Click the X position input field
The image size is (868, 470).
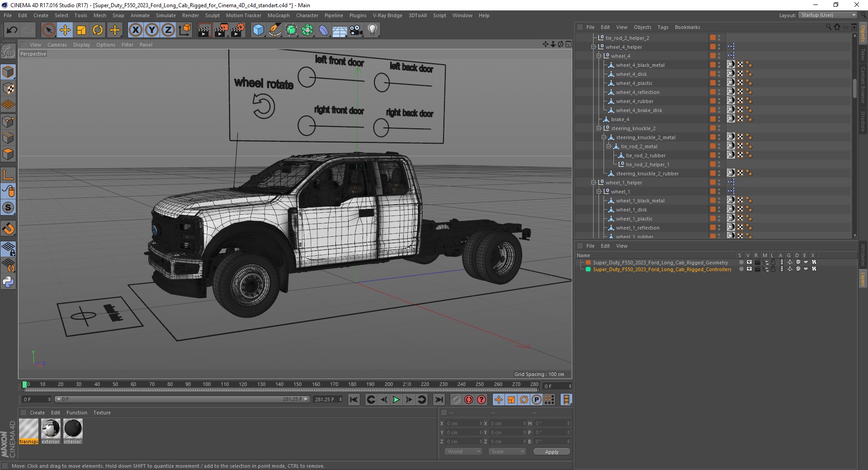pyautogui.click(x=463, y=423)
